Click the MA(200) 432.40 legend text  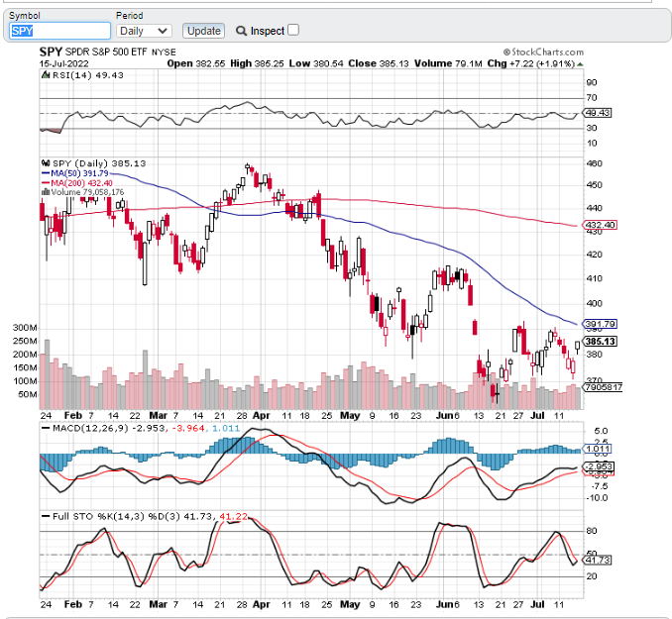(x=81, y=183)
